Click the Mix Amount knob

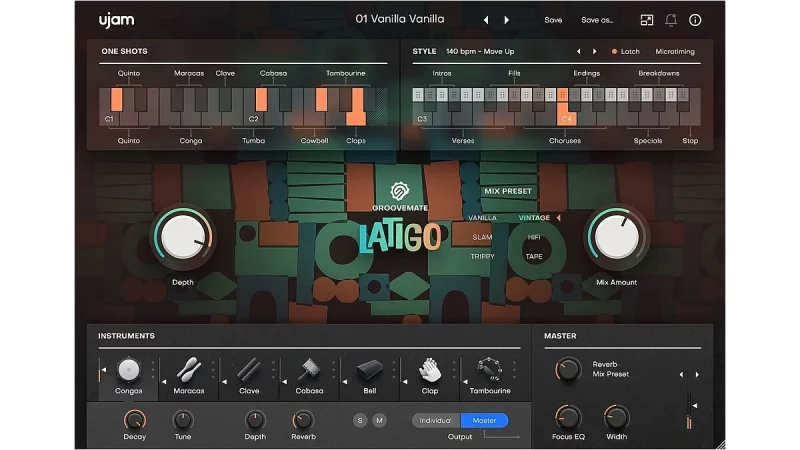pos(616,237)
